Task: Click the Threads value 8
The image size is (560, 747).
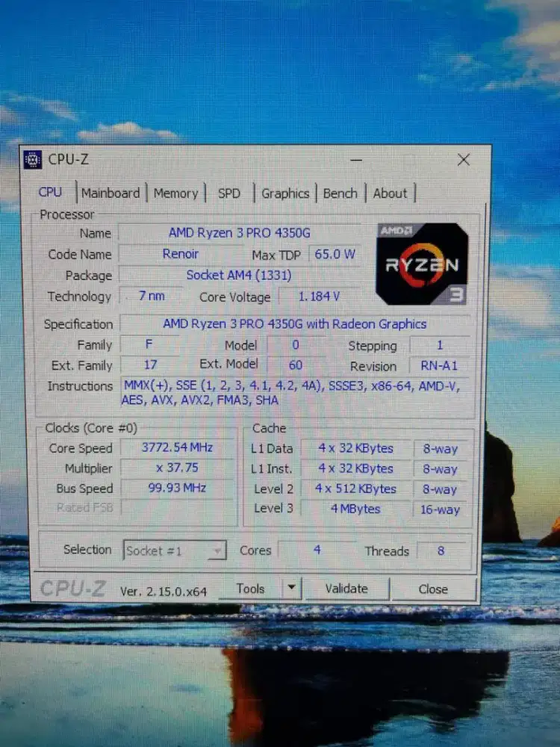Action: [x=441, y=551]
